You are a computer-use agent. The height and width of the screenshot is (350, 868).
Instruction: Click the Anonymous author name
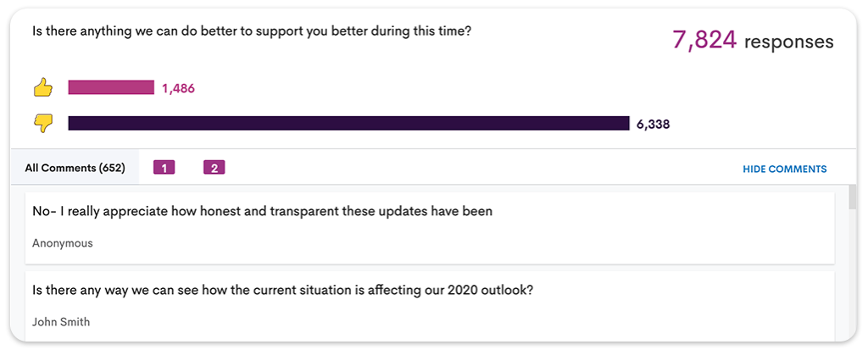click(x=63, y=243)
